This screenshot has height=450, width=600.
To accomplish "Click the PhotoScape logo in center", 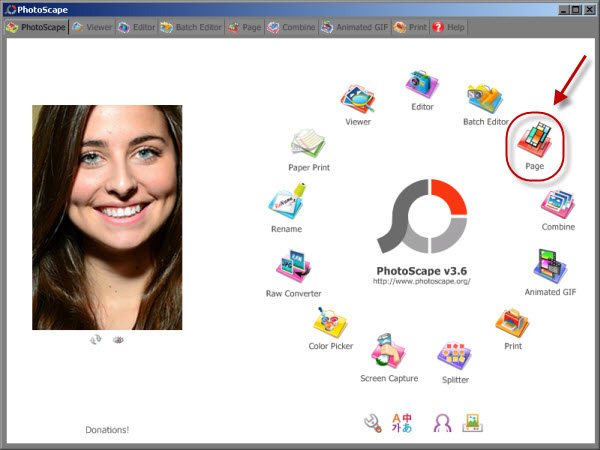I will tap(422, 216).
